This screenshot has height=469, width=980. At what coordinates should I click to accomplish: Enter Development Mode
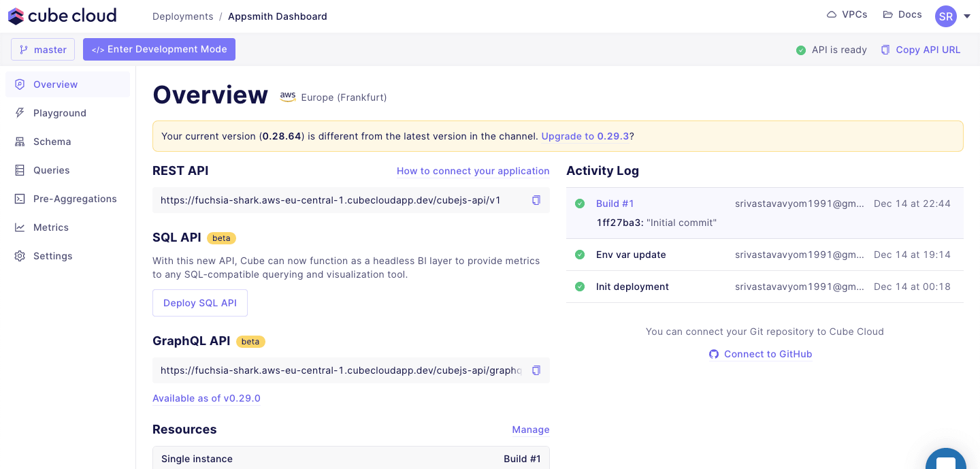point(159,50)
